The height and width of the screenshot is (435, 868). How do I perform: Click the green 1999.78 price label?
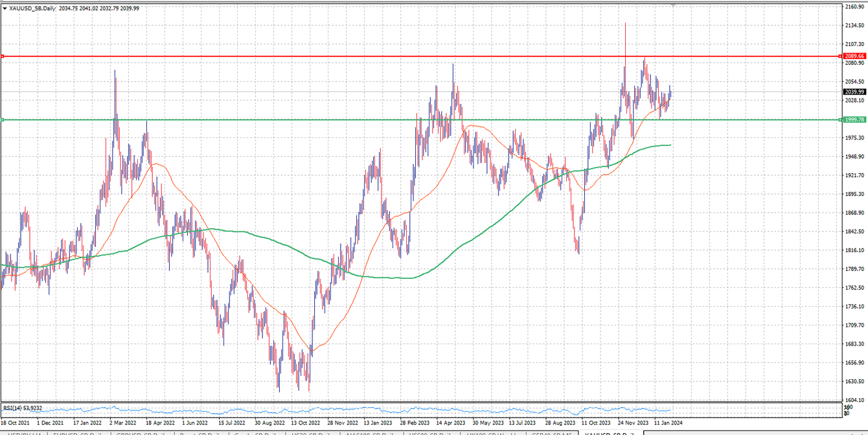pos(855,120)
